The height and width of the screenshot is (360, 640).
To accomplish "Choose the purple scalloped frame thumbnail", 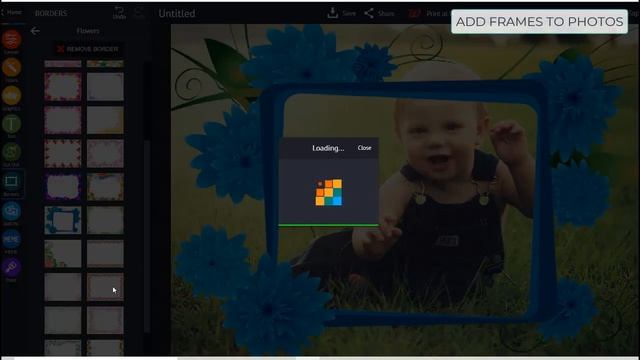I will (x=63, y=187).
